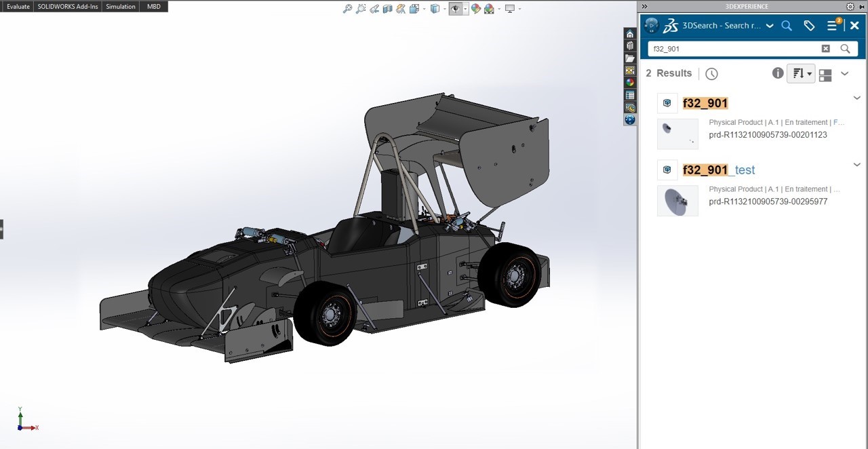Screen dimensions: 868x449
Task: Clear the f32_901 search query
Action: [x=825, y=48]
